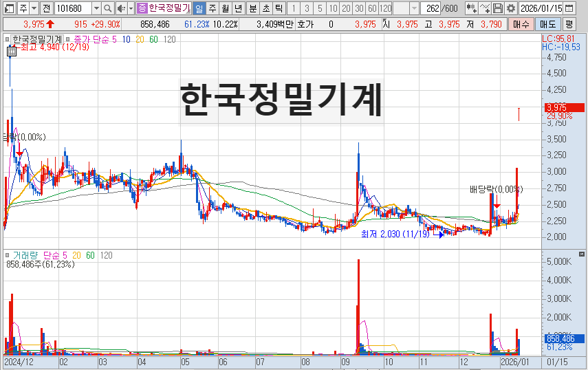Click the speaker sound icon
588x370 pixels.
click(x=121, y=8)
